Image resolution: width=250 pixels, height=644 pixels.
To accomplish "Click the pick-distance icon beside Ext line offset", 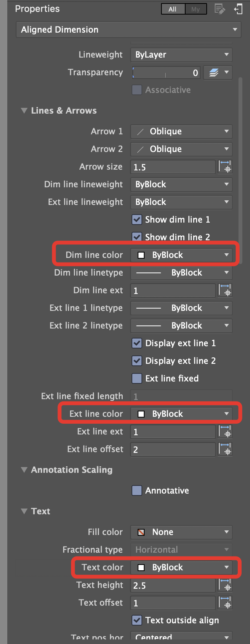I will [225, 449].
